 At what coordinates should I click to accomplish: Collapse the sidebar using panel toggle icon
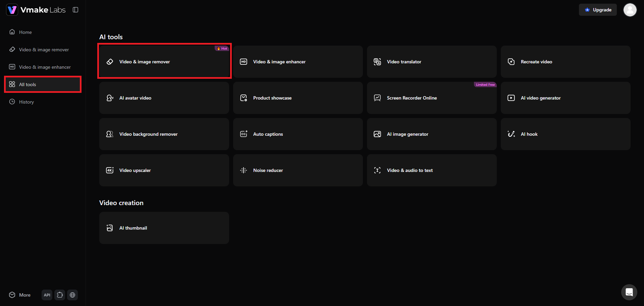[x=75, y=10]
